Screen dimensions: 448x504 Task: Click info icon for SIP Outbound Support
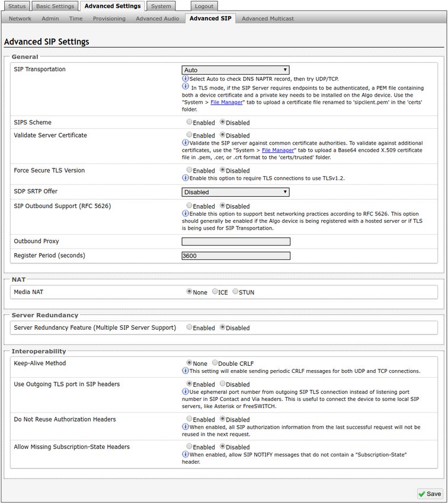point(185,213)
